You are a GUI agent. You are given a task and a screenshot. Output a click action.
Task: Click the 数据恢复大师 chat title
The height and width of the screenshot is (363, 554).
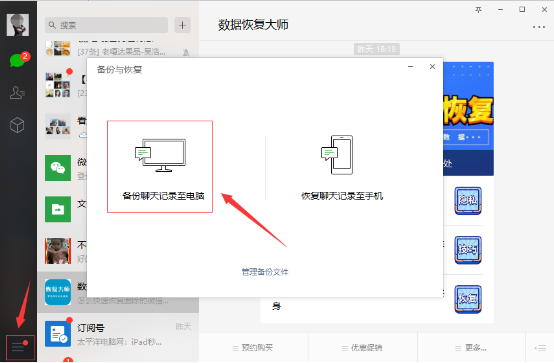253,25
